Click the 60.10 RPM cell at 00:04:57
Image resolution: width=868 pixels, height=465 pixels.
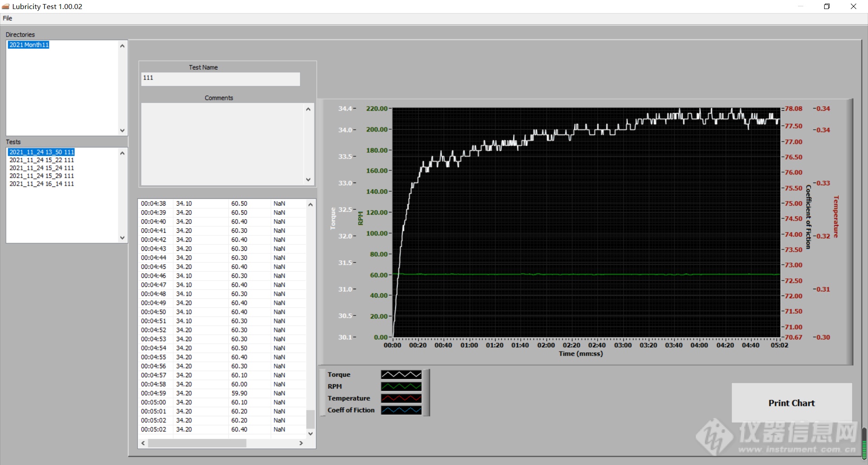[x=239, y=375]
